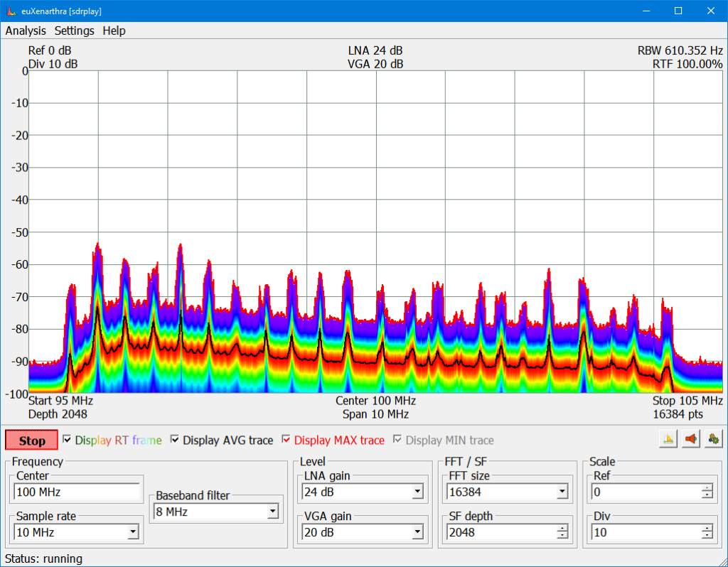Click the red Stop button
The image size is (728, 567).
(31, 441)
